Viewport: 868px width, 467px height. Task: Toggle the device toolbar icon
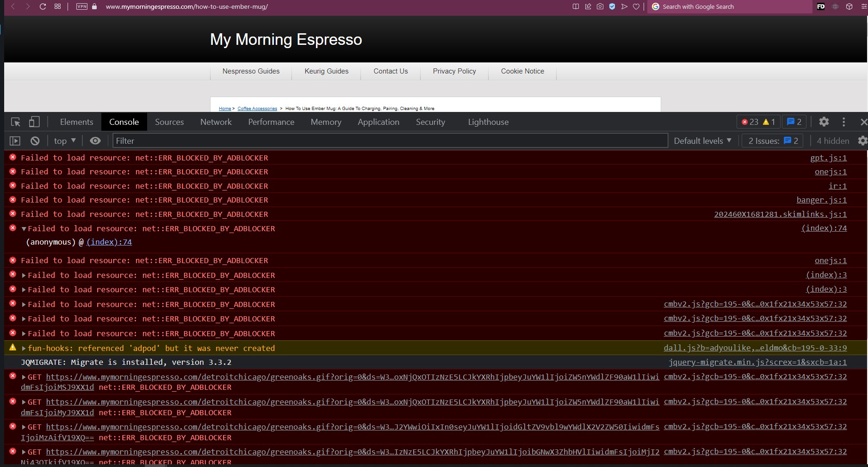click(34, 122)
